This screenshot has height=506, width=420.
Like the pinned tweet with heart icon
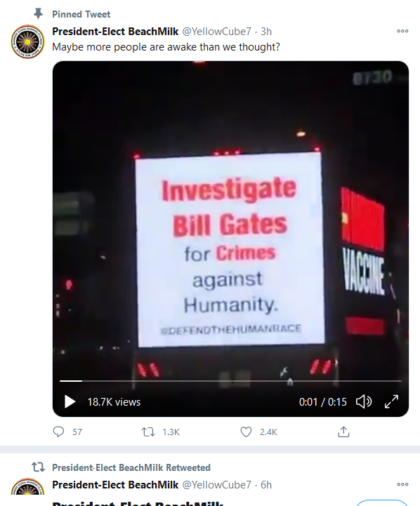[x=246, y=432]
